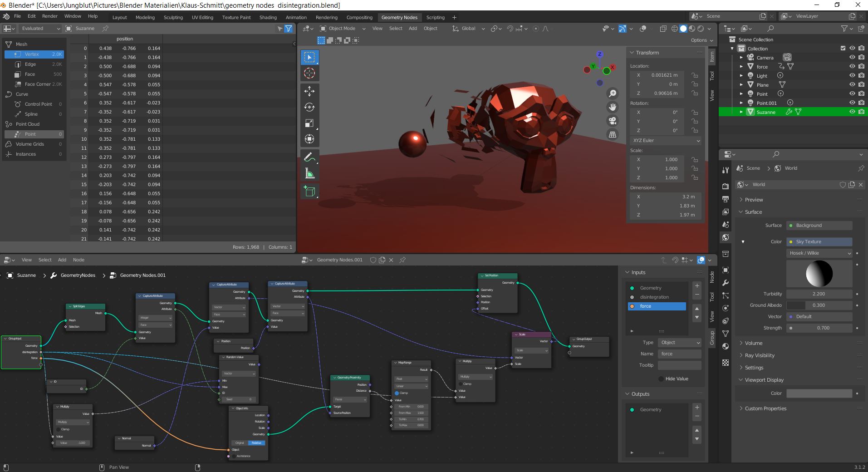Enable the Hide Value checkbox
Screen dimensions: 868x472
(661, 379)
